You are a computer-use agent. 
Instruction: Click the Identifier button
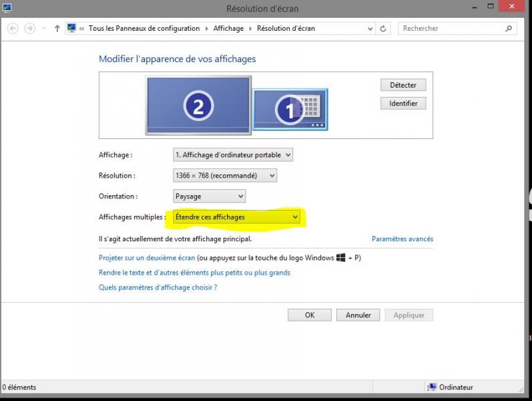pos(403,104)
